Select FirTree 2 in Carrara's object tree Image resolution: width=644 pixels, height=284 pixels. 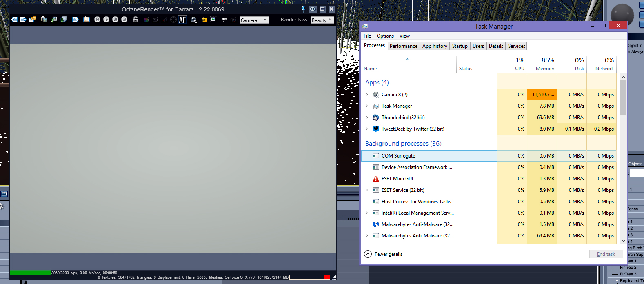click(628, 268)
